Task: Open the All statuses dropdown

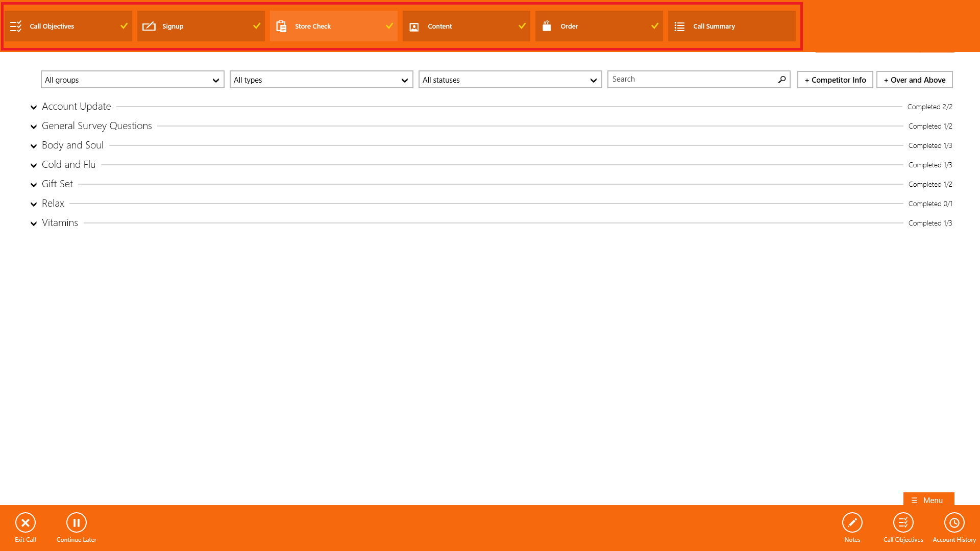Action: [x=510, y=80]
